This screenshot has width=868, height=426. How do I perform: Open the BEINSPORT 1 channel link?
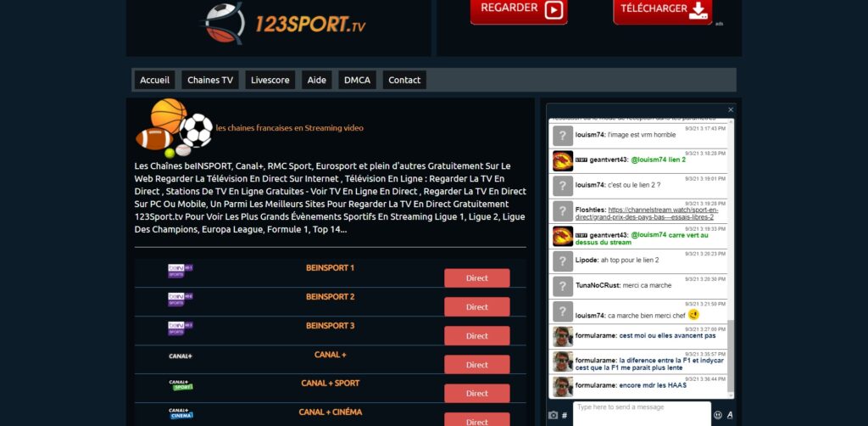click(x=330, y=268)
